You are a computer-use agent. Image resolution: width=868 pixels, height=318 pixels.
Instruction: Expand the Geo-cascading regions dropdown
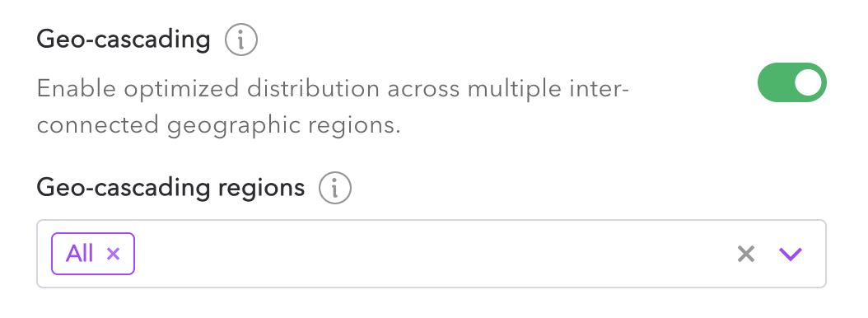tap(790, 254)
